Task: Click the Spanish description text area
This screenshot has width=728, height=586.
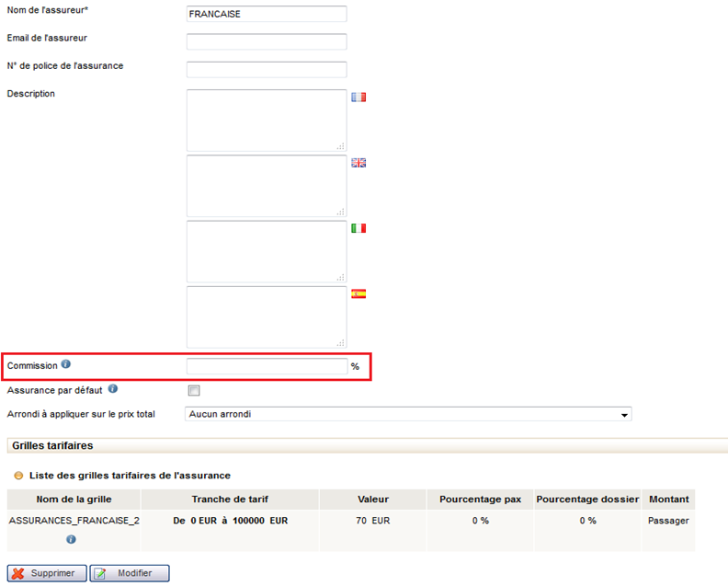Action: coord(267,316)
